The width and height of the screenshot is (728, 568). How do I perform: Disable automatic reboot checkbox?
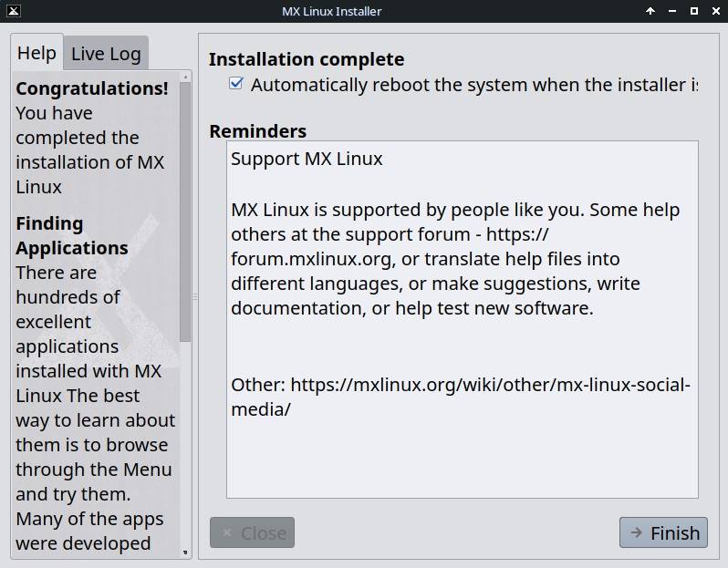236,84
